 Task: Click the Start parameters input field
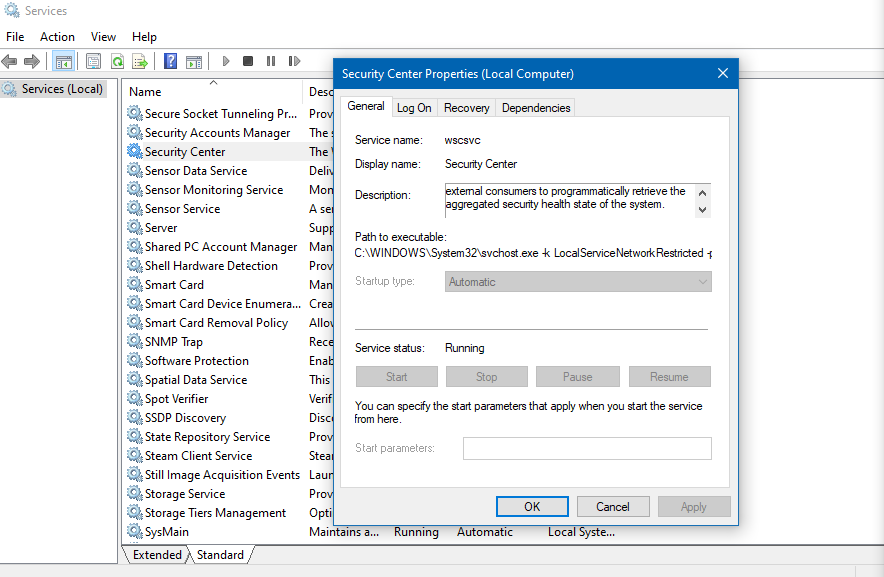tap(587, 448)
